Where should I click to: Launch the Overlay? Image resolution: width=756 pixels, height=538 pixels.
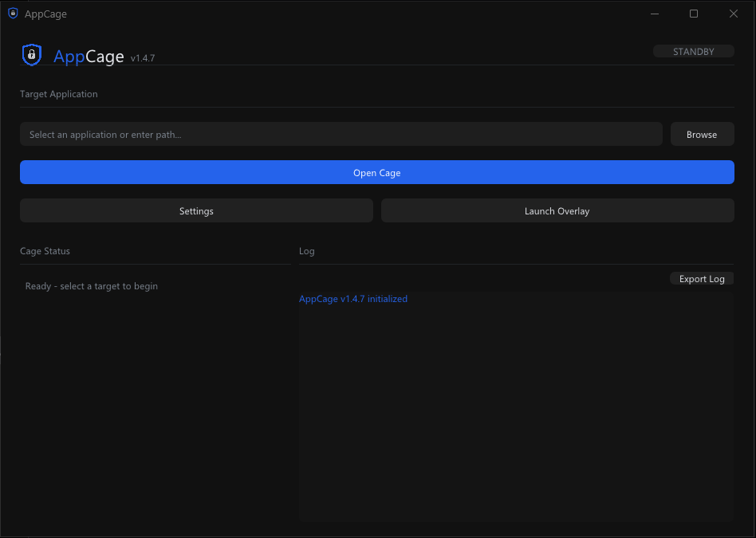[557, 210]
